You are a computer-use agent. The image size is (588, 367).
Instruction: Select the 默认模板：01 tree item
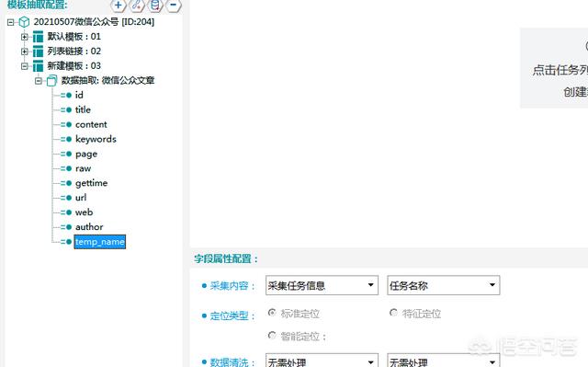(x=73, y=37)
